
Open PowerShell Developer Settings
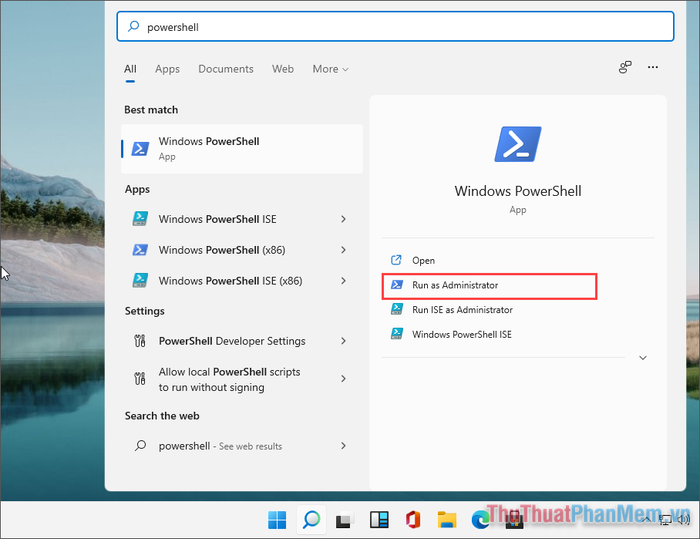[242, 341]
